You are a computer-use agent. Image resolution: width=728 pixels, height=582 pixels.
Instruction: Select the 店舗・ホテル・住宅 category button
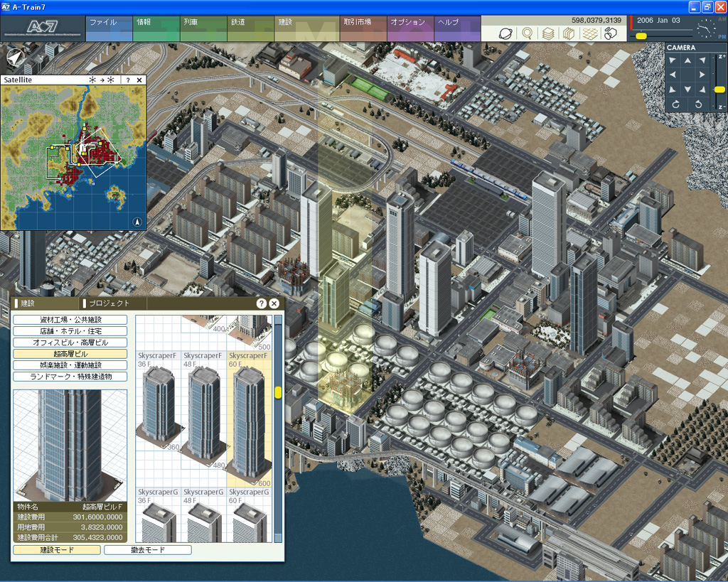(x=70, y=331)
